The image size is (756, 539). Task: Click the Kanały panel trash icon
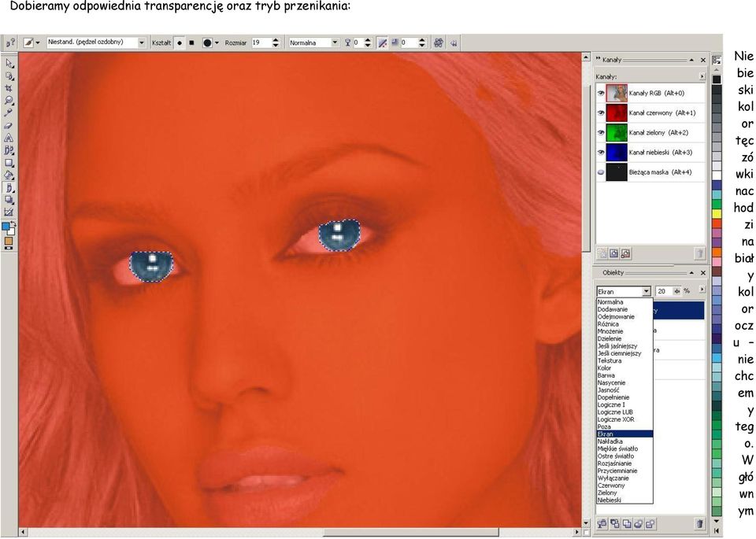click(x=699, y=253)
